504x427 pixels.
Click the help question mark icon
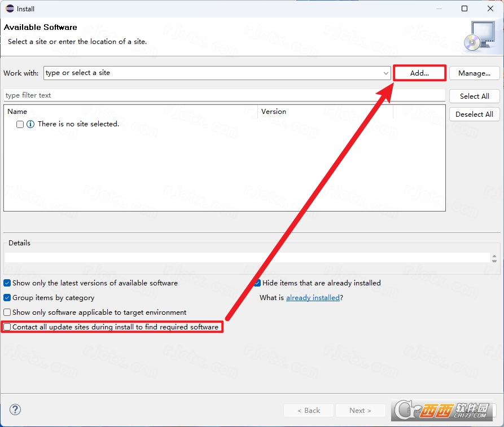tap(15, 410)
